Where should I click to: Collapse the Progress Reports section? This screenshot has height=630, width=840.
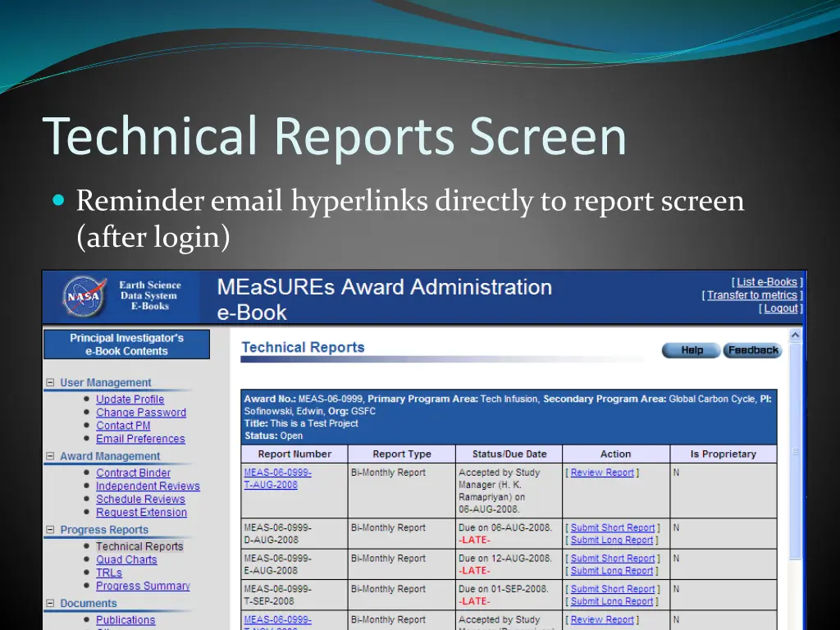[x=51, y=530]
